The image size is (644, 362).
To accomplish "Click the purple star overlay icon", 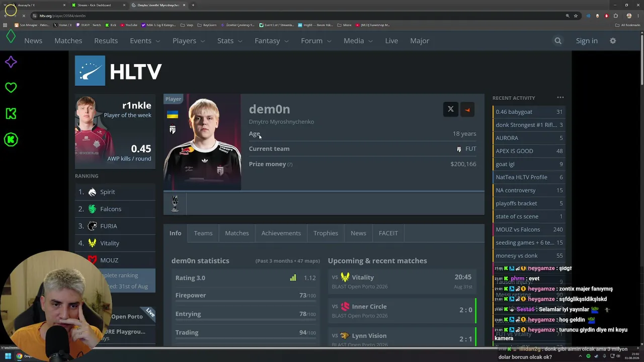I will 11,62.
